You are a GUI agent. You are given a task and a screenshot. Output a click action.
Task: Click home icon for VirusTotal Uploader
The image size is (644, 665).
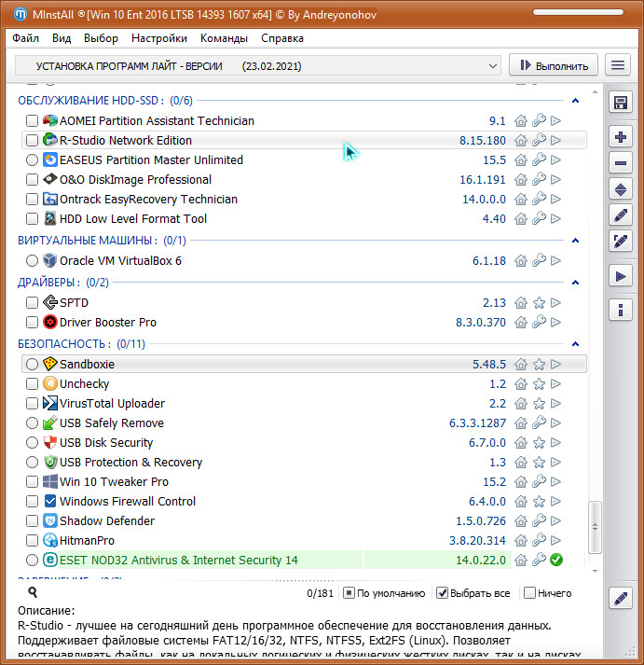(x=521, y=403)
